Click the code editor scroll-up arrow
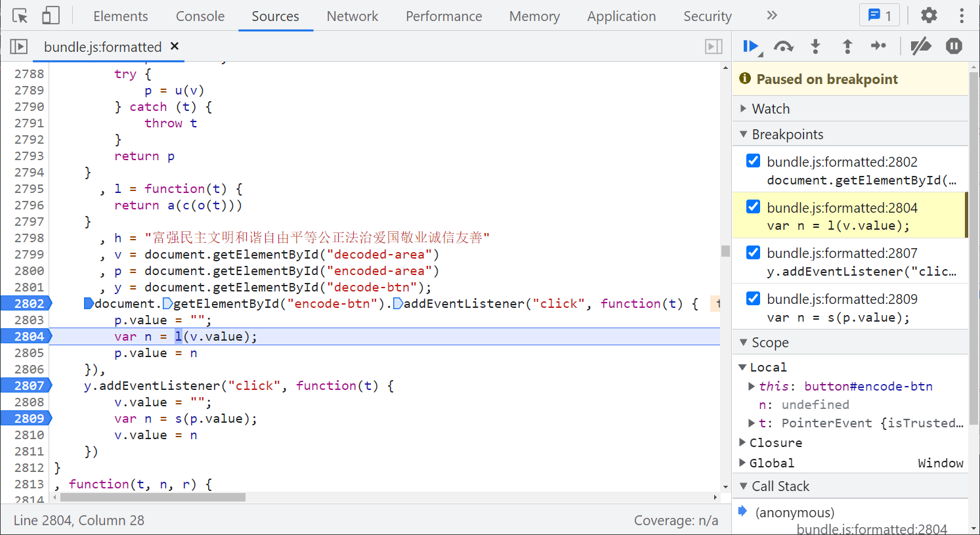This screenshot has height=535, width=980. tap(725, 68)
